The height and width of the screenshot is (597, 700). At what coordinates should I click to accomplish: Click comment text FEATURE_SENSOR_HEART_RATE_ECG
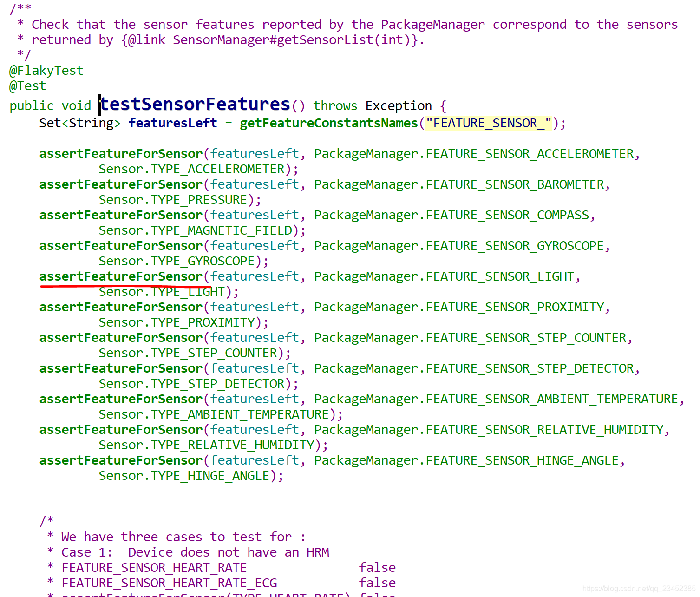point(169,583)
